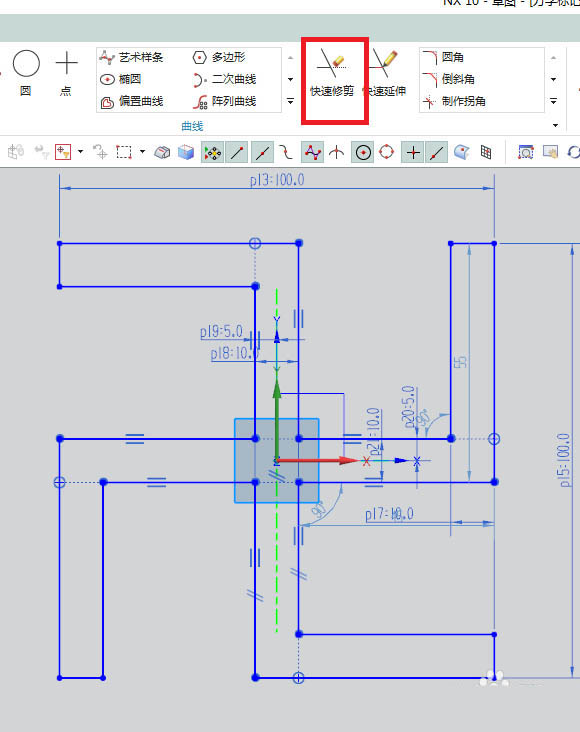Image resolution: width=580 pixels, height=732 pixels.
Task: Click the gray wireframe body icon
Action: tap(162, 152)
